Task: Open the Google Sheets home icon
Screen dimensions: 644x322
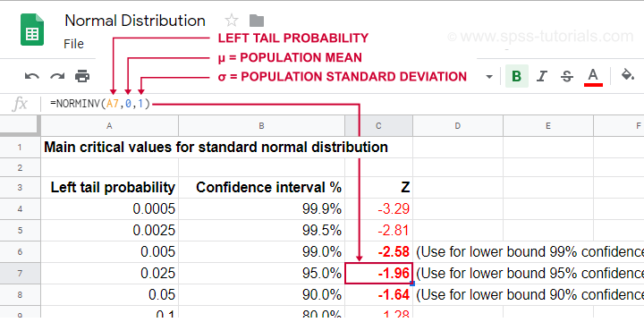Action: pyautogui.click(x=32, y=30)
